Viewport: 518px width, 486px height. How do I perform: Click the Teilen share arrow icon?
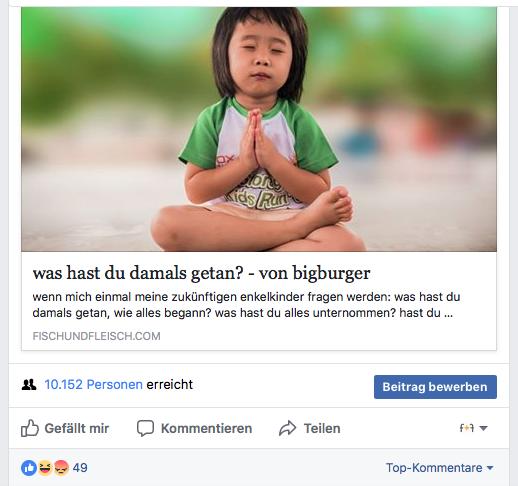287,428
